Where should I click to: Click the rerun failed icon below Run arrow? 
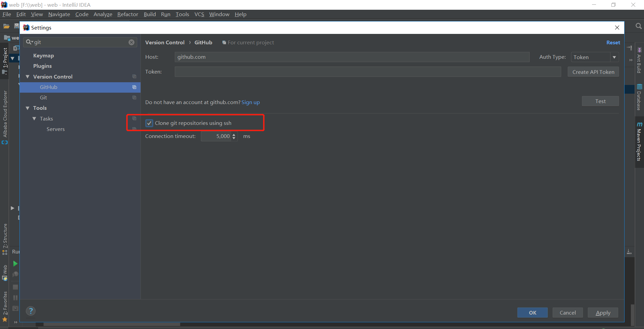coord(15,274)
